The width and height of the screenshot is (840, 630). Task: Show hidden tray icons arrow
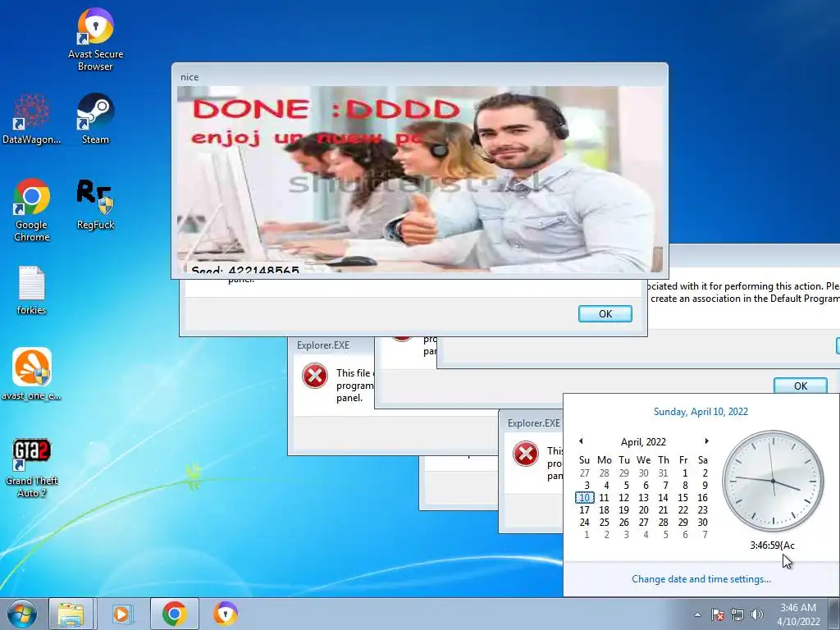[x=697, y=614]
